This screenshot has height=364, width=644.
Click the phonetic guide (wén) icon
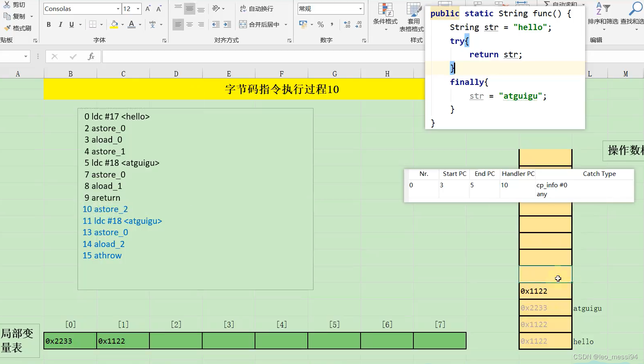153,24
